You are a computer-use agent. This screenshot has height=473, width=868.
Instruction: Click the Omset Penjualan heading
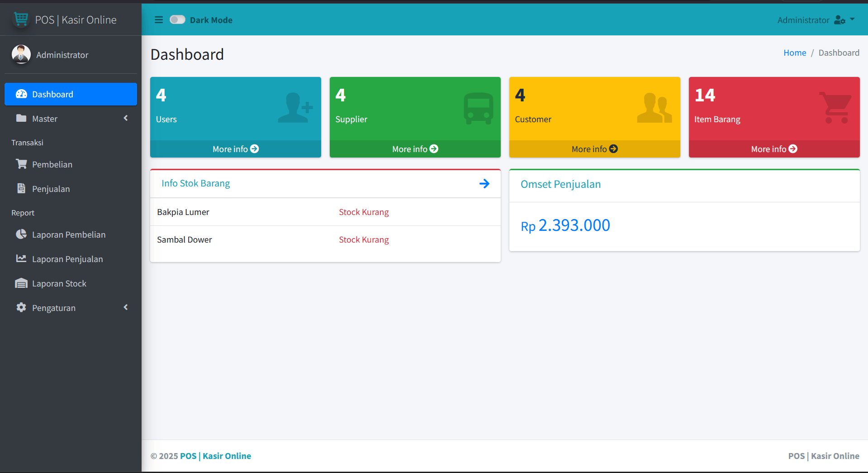coord(561,184)
